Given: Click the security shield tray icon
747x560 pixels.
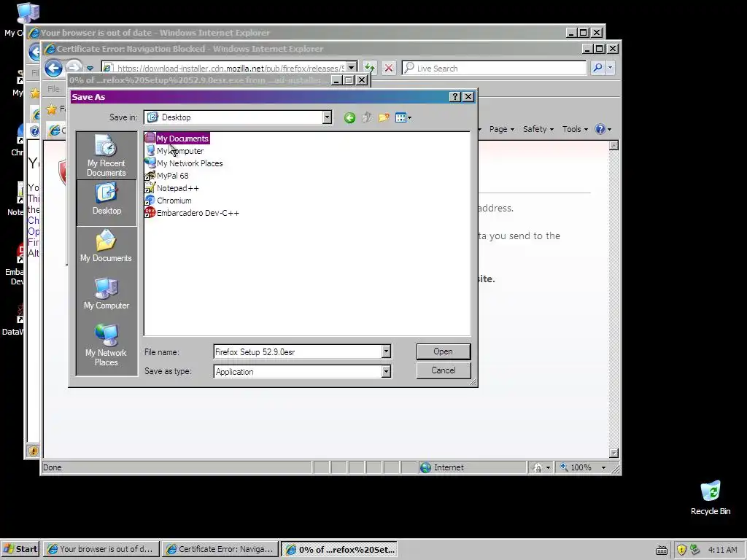Looking at the screenshot, I should click(x=682, y=550).
